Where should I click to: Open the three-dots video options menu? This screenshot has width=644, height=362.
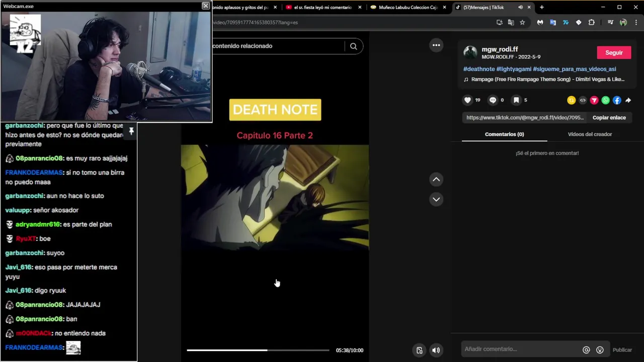click(436, 45)
